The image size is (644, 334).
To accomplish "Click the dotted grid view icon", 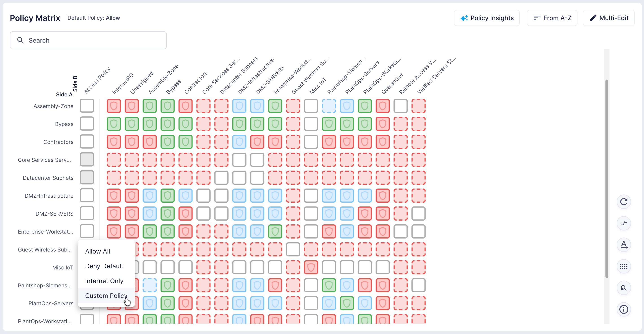I will click(x=624, y=266).
